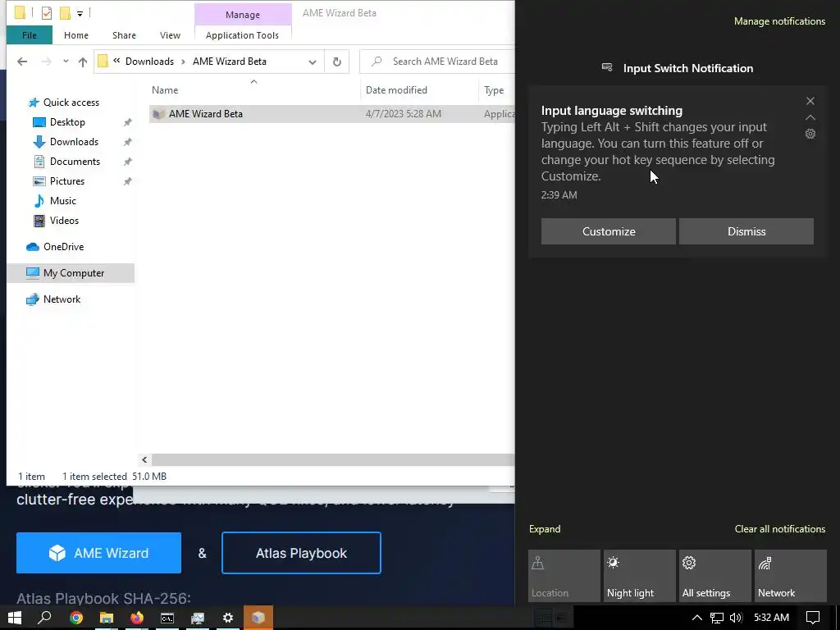Screen dimensions: 840x630
Task: Click the 4/7/2023 5:28 AM date cell
Action: (404, 113)
